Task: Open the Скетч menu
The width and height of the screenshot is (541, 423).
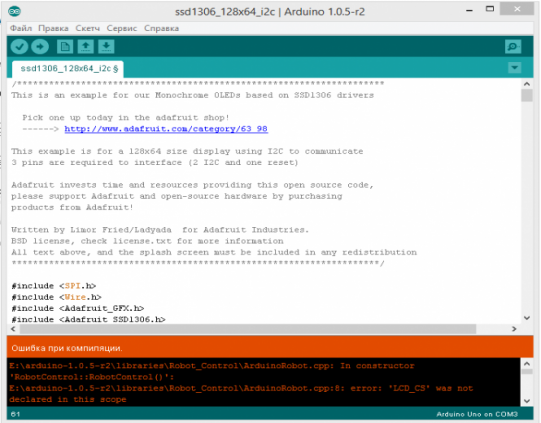Action: [88, 28]
